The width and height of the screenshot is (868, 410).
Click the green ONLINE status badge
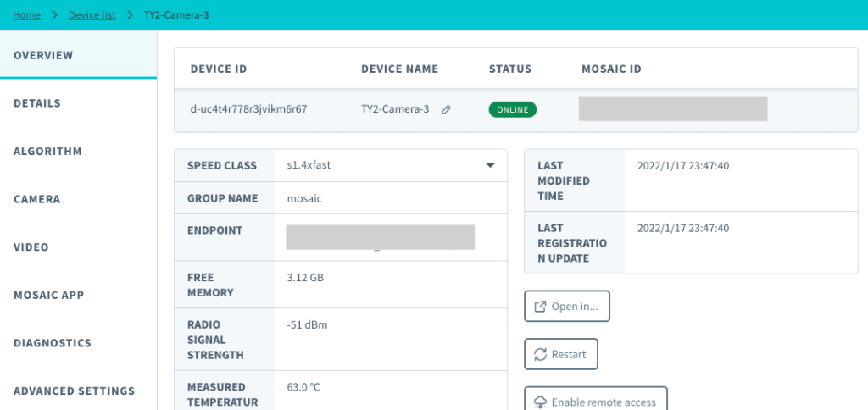512,109
